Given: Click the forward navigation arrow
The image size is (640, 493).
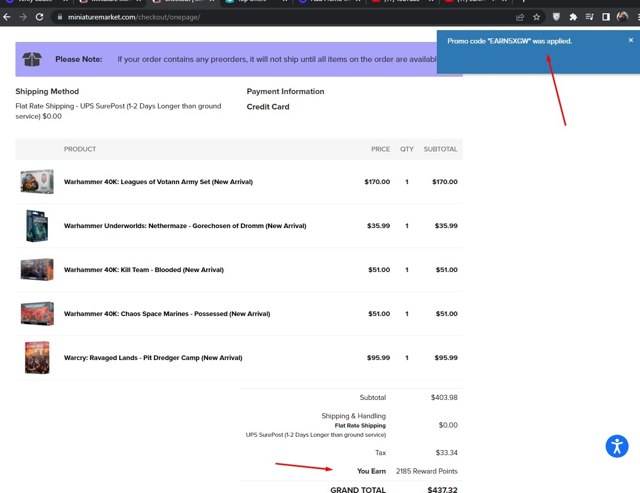Looking at the screenshot, I should [23, 17].
